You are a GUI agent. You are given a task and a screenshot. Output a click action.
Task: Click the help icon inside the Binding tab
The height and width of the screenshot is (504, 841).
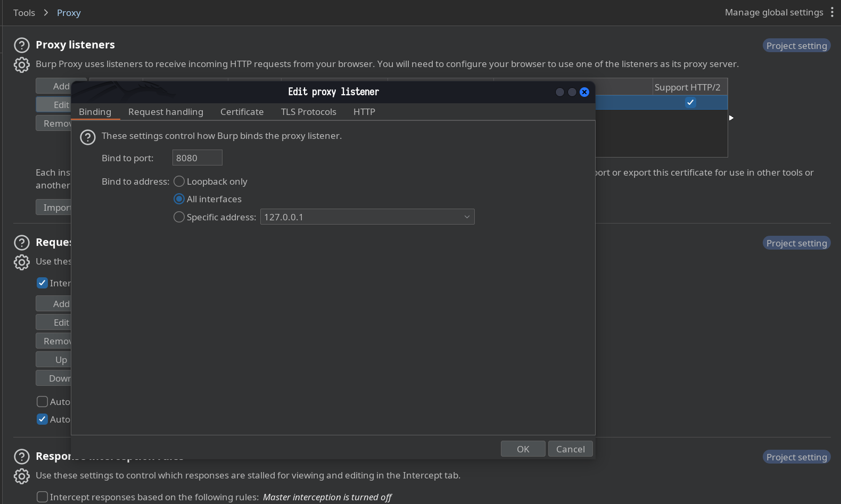87,137
